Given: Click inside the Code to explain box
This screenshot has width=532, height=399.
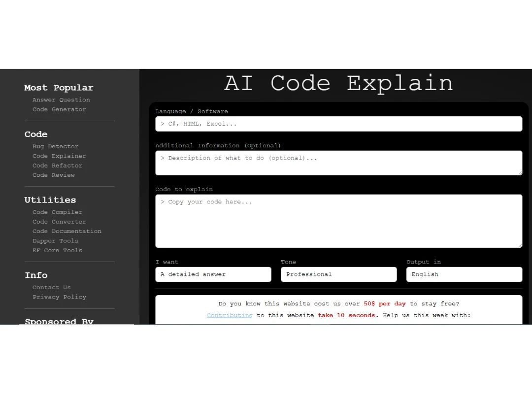Looking at the screenshot, I should (x=338, y=221).
